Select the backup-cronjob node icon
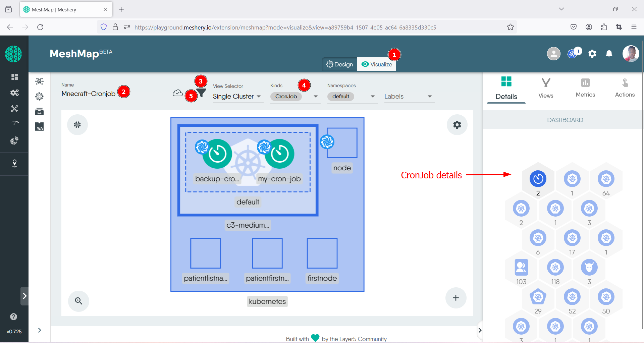 pos(217,154)
